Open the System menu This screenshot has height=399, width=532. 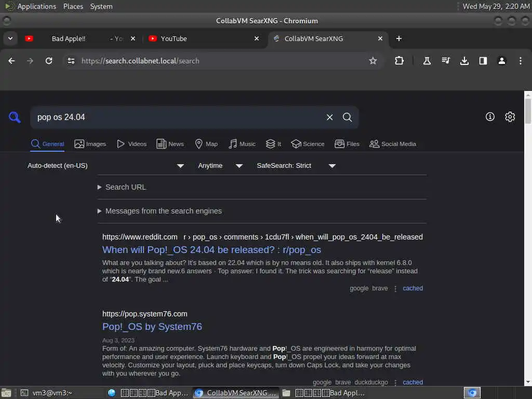click(x=101, y=6)
